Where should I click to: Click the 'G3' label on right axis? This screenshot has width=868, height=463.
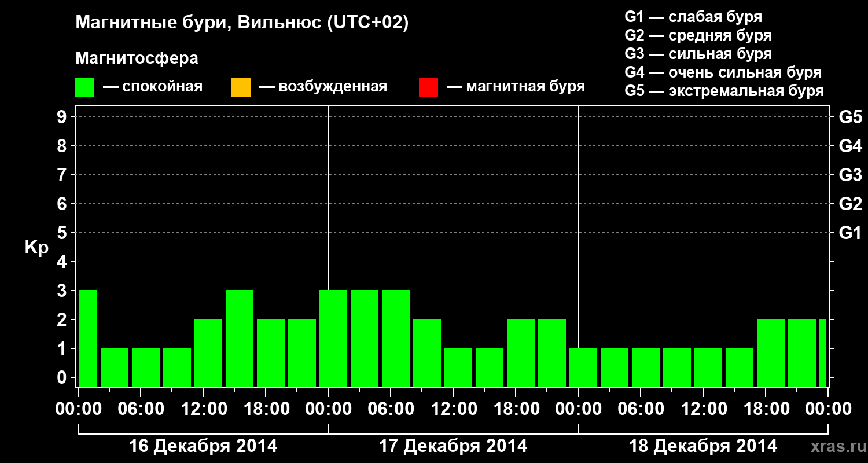pyautogui.click(x=850, y=175)
